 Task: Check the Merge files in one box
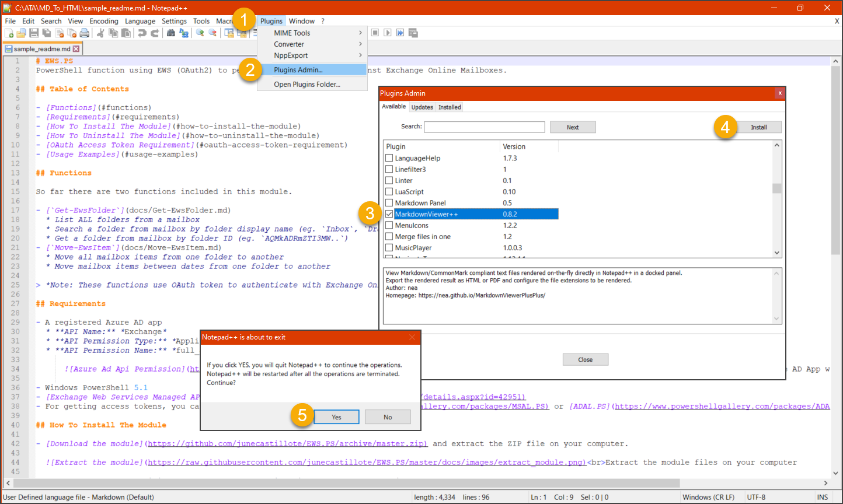[389, 236]
